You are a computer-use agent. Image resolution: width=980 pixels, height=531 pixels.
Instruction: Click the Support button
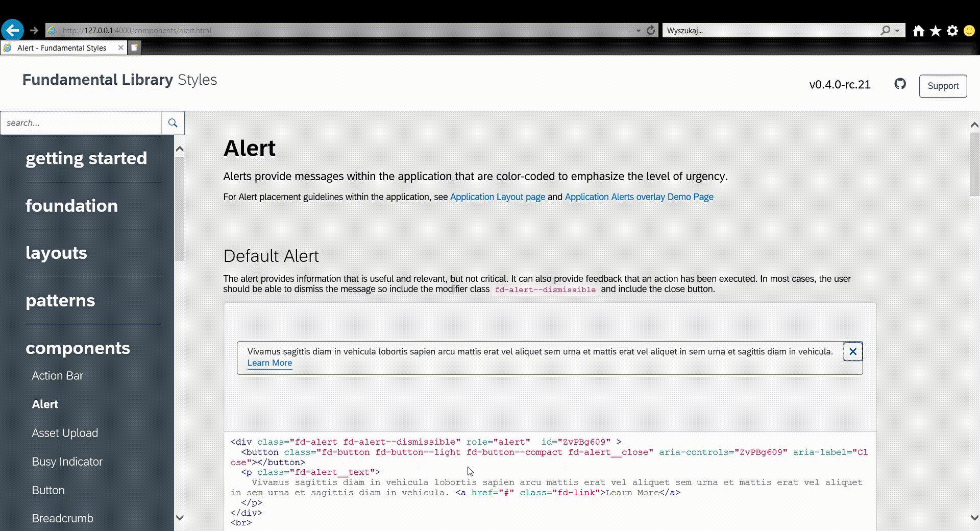point(943,86)
